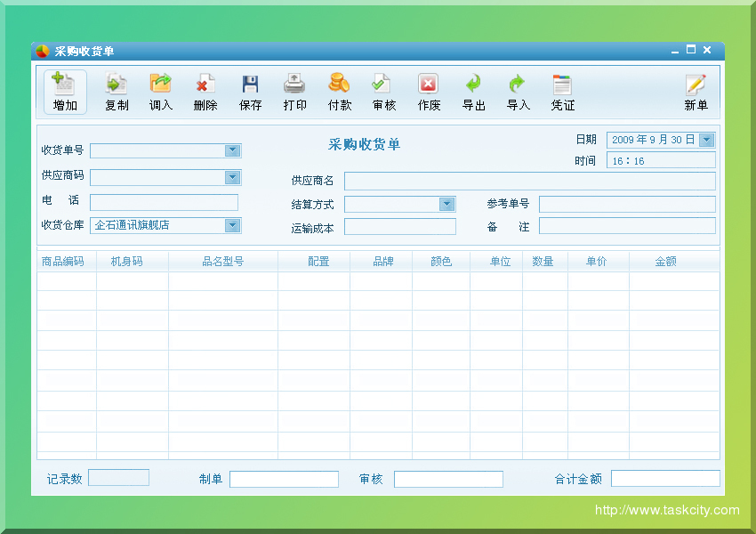756x534 pixels.
Task: Create a voucher with the 凭证 icon
Action: pyautogui.click(x=562, y=92)
